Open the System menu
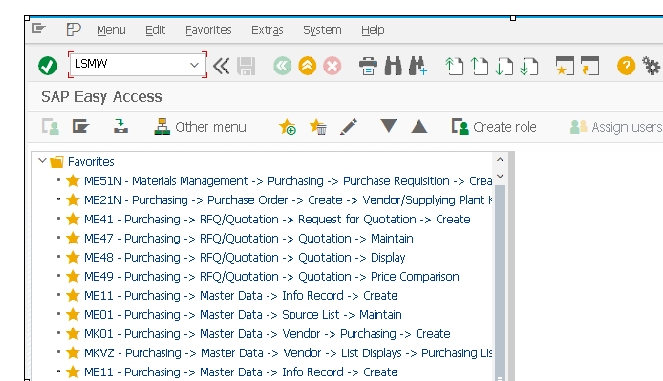The height and width of the screenshot is (381, 663). tap(322, 30)
